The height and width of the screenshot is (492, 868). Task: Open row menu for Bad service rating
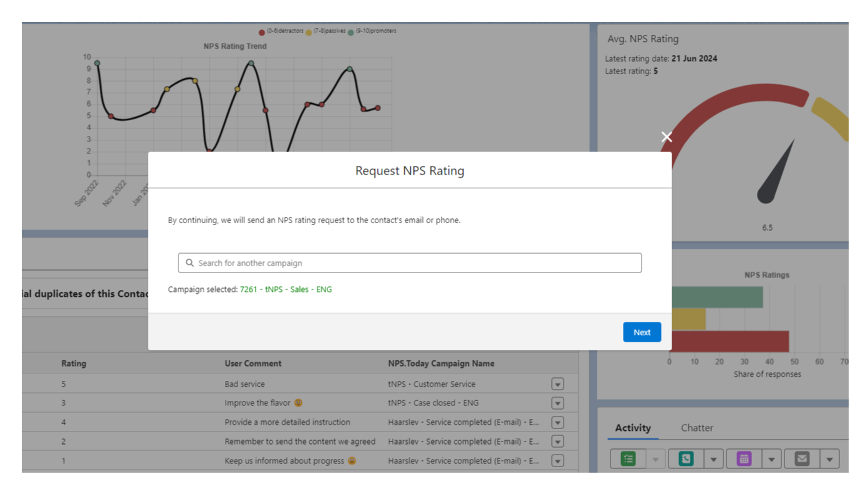pos(557,384)
